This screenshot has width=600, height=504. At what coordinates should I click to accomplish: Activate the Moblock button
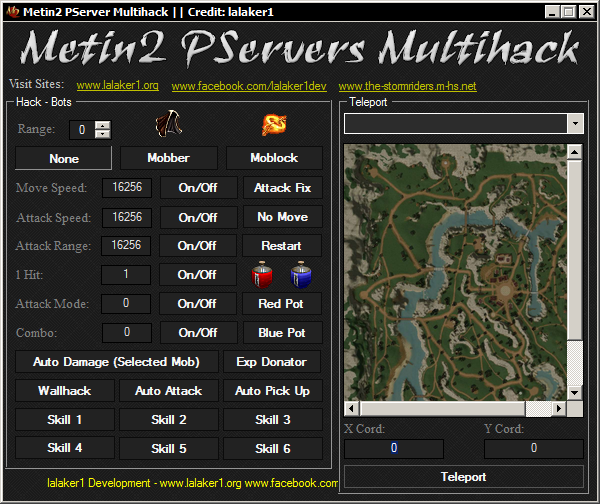[274, 158]
